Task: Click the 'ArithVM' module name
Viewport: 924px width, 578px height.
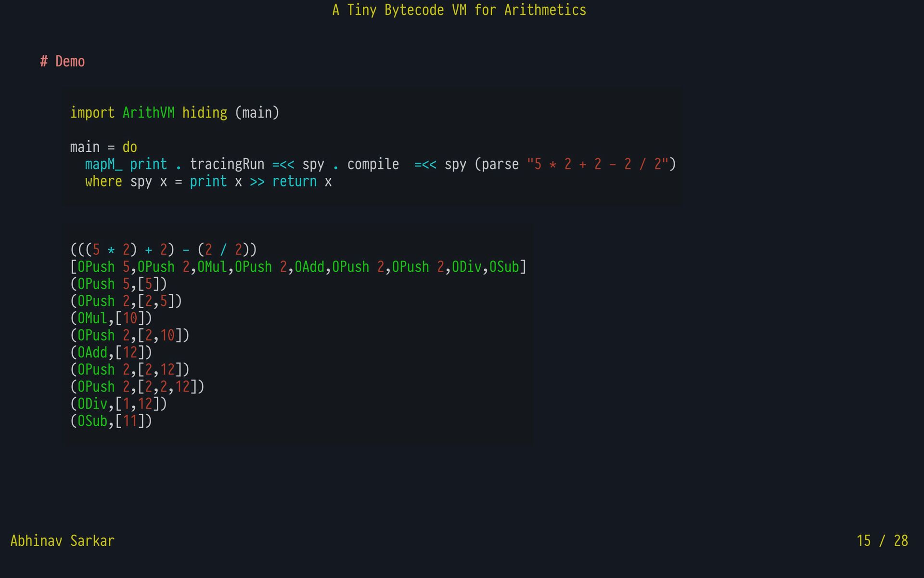Action: (x=148, y=113)
